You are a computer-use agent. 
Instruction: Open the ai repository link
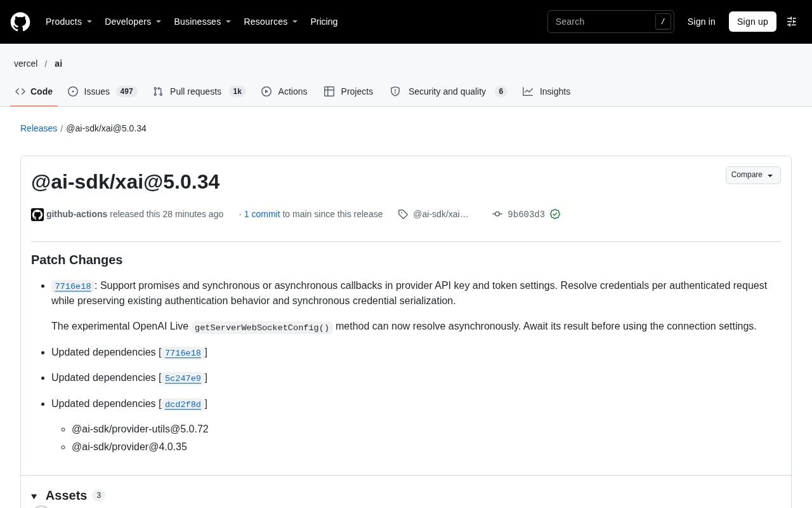tap(58, 63)
